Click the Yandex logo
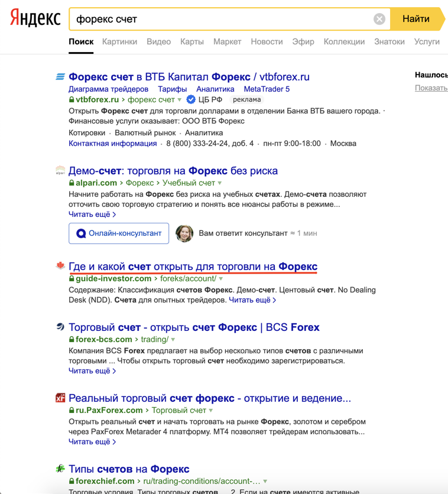This screenshot has width=448, height=494. point(35,19)
